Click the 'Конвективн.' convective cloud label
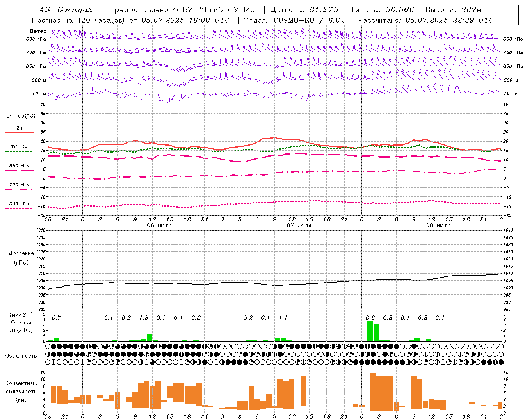This screenshot has width=525, height=420. tap(21, 383)
